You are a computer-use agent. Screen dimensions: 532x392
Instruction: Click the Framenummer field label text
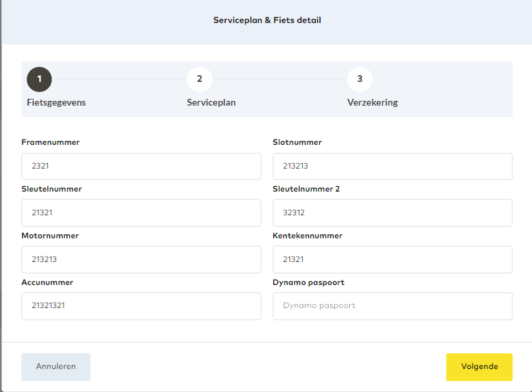(x=51, y=142)
